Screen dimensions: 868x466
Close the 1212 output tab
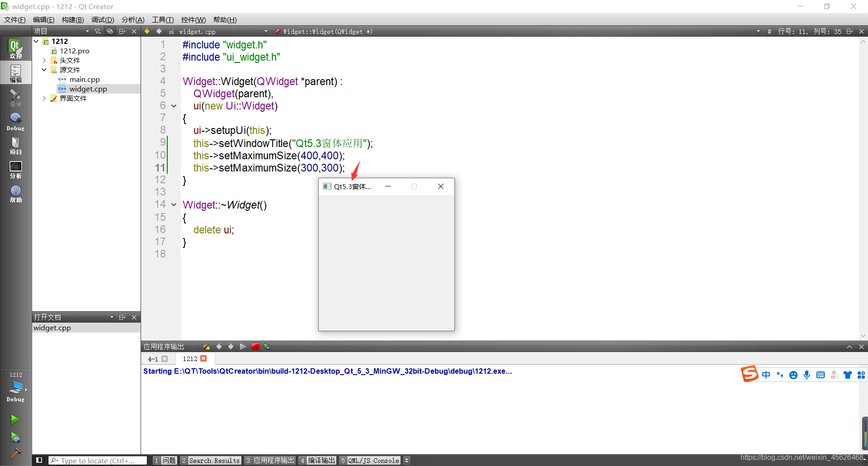coord(203,358)
